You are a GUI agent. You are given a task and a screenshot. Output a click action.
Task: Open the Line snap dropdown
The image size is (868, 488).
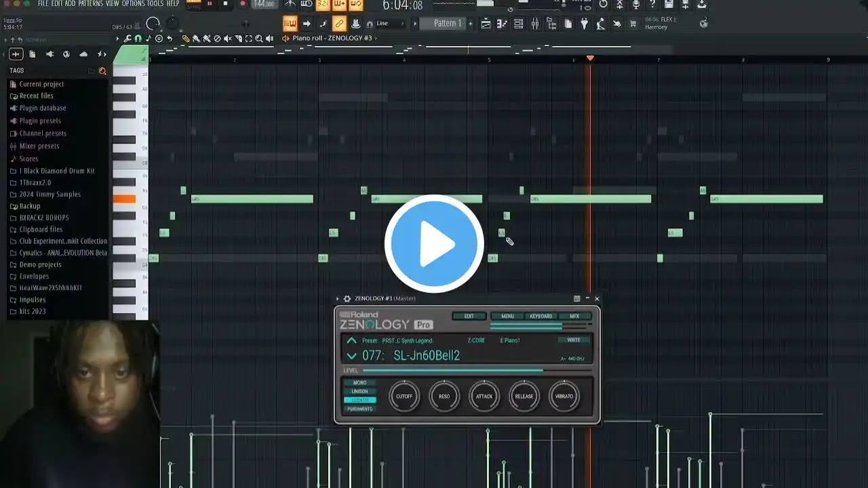pos(389,24)
